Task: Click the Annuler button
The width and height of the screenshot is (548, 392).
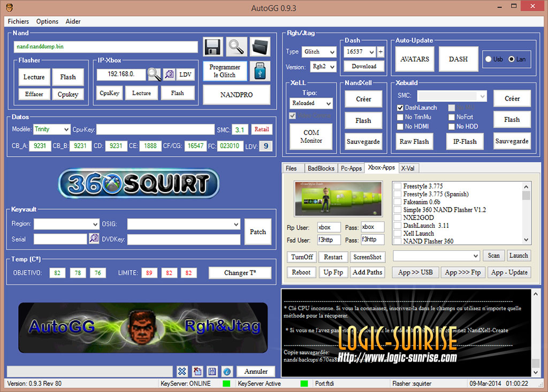Action: (256, 371)
